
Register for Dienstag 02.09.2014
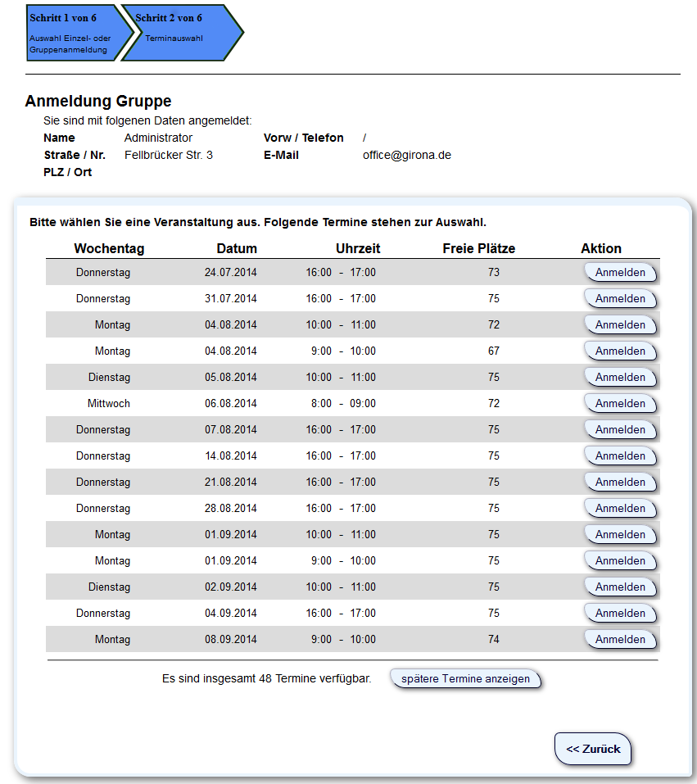pos(620,587)
